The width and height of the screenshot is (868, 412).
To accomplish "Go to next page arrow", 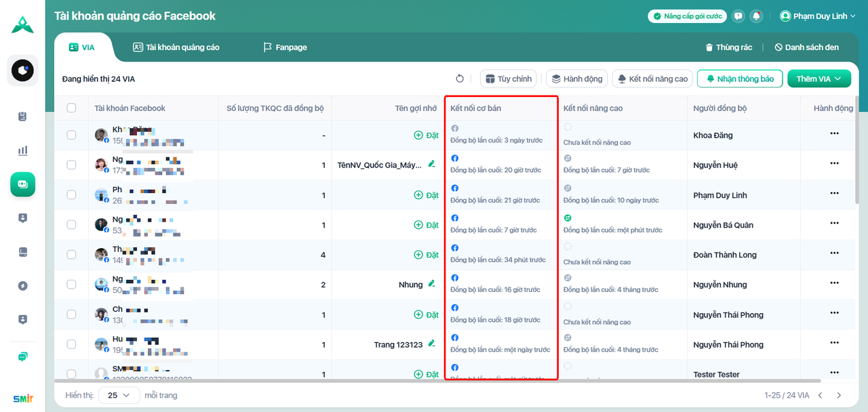I will [x=839, y=395].
